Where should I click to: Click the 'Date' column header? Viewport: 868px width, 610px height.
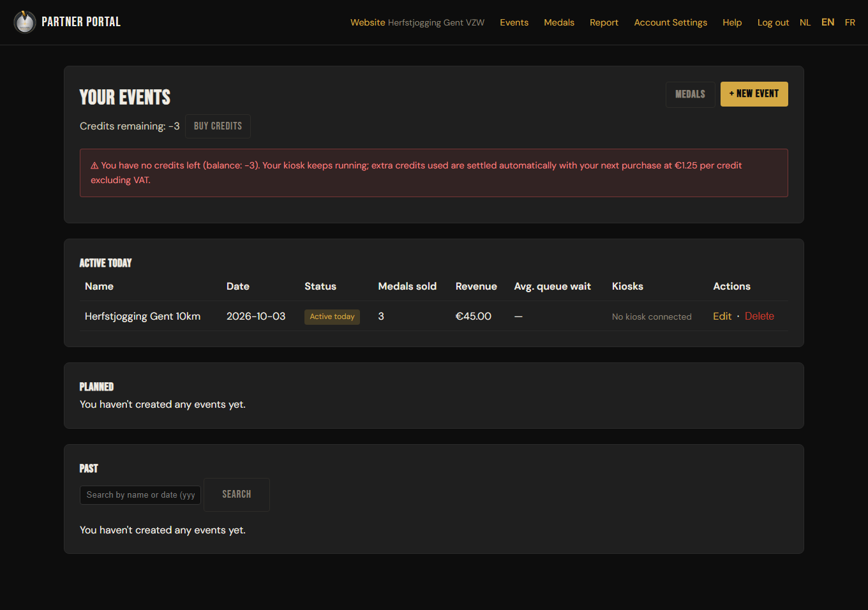238,286
